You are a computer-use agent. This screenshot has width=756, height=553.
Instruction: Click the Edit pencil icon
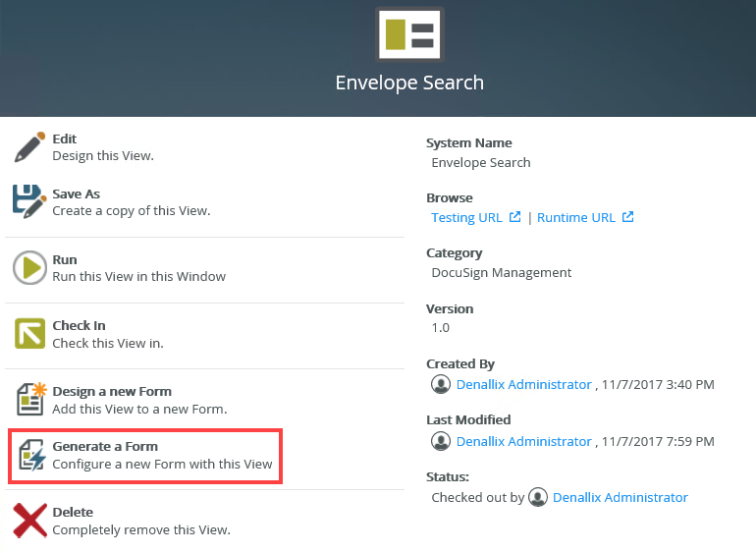[30, 147]
